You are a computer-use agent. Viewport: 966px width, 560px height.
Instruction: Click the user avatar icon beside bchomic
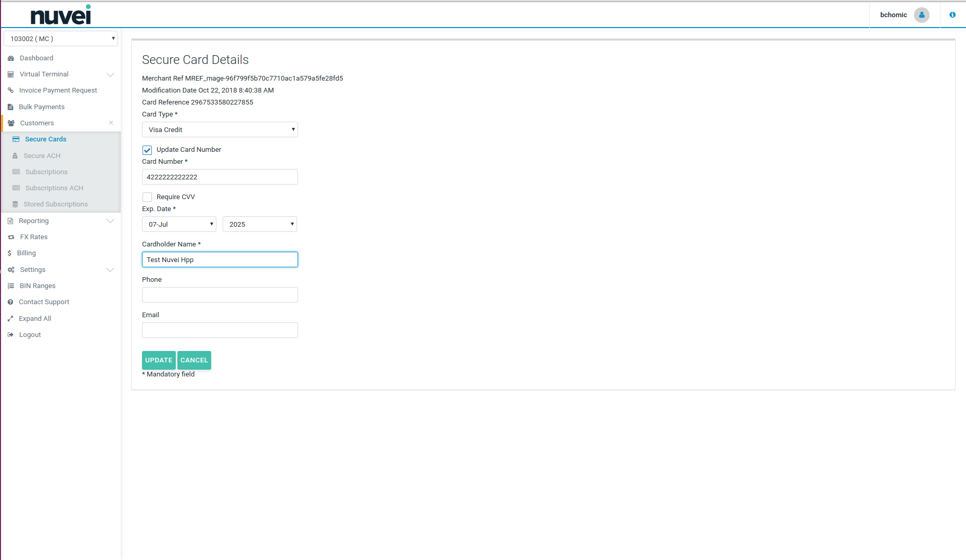click(x=921, y=15)
